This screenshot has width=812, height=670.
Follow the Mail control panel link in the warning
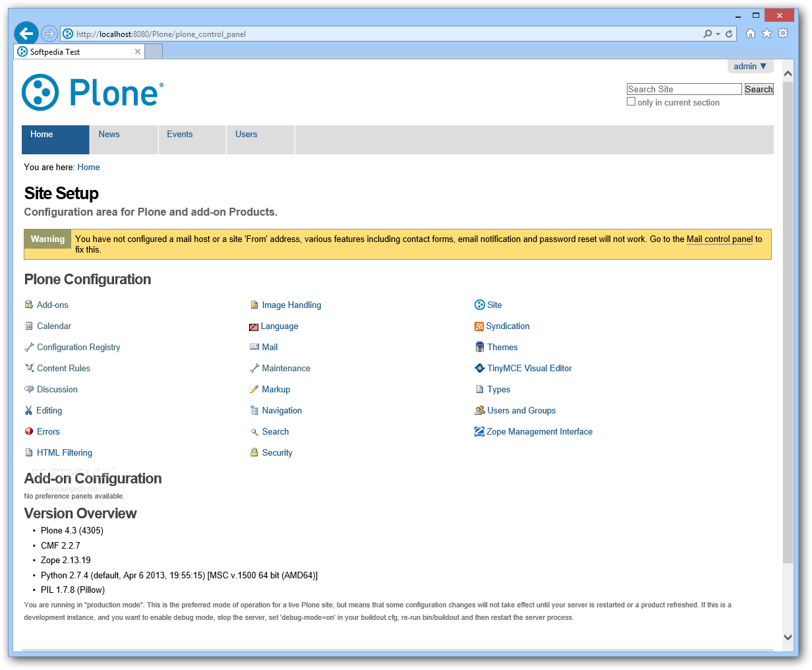tap(720, 239)
